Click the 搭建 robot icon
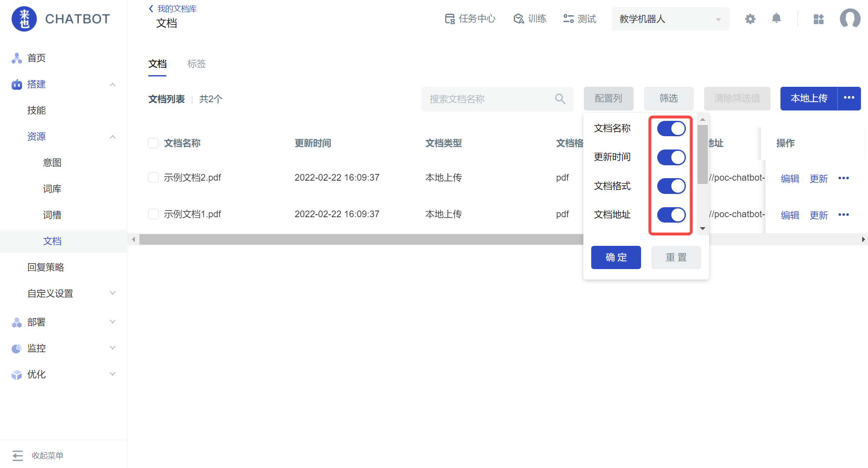 tap(17, 84)
